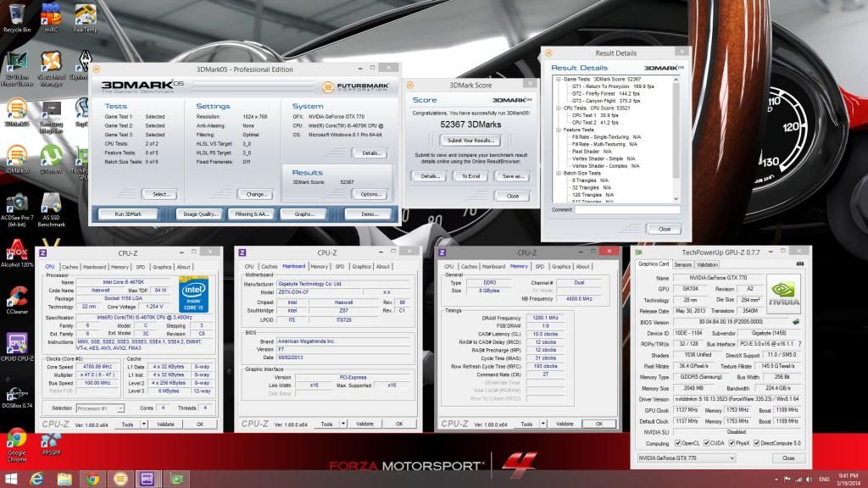The width and height of the screenshot is (868, 488).
Task: Open Processor #1 selection dropdown in CPU-Z
Action: click(100, 408)
